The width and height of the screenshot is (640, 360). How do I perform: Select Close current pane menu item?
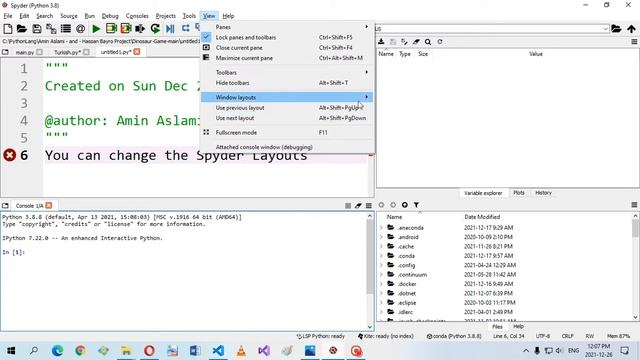(x=287, y=48)
